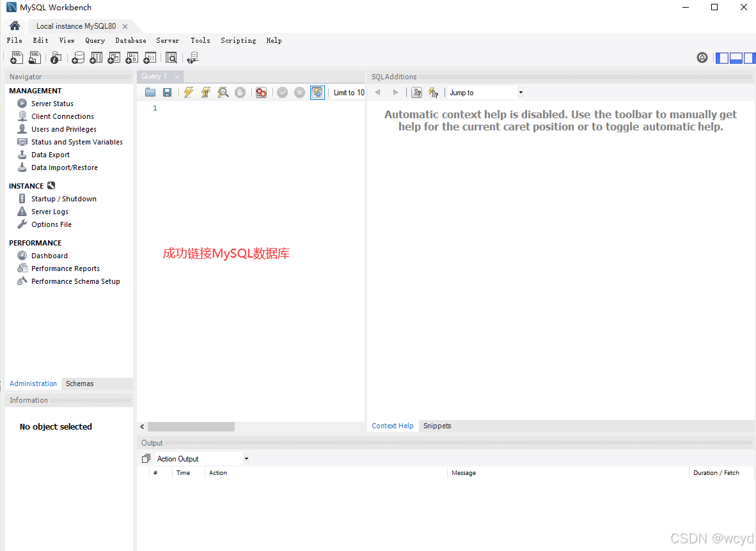Open the Database menu
Screen dimensions: 756x551
[x=130, y=40]
